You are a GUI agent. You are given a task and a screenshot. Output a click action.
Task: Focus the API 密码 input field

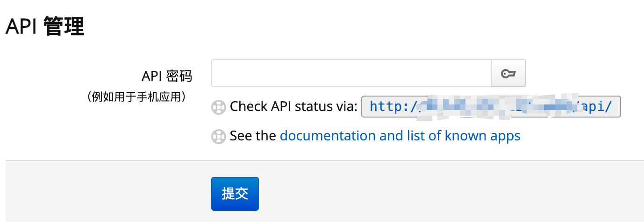(x=351, y=73)
